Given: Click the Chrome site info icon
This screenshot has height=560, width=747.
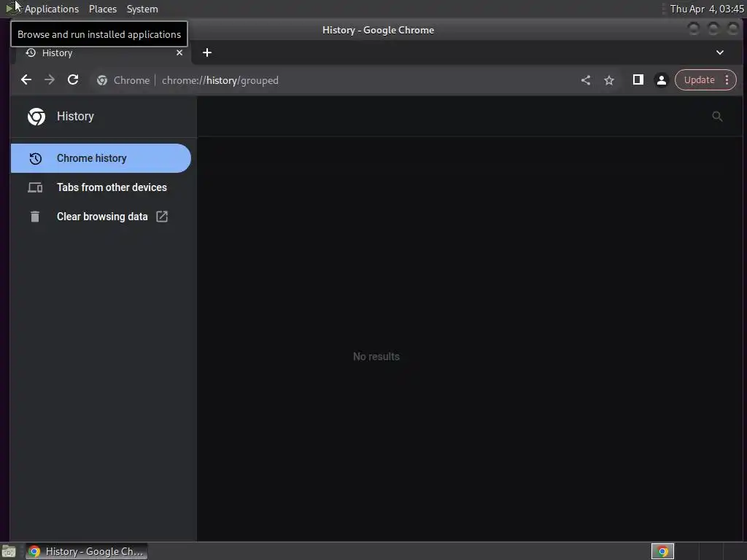Looking at the screenshot, I should tap(102, 80).
